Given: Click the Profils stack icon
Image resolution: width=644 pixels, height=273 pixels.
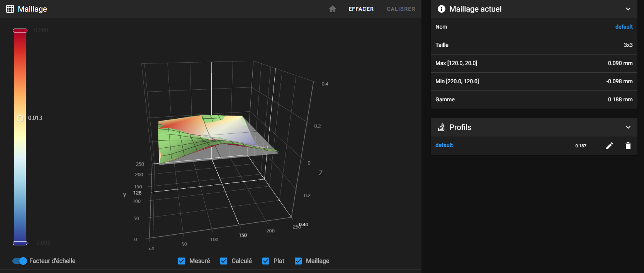Looking at the screenshot, I should 441,127.
